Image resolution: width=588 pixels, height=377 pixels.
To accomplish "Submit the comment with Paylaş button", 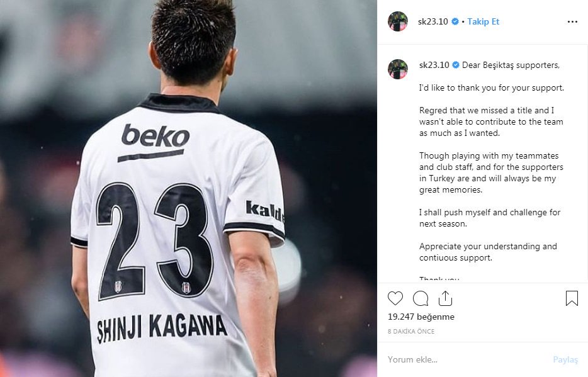I will click(565, 360).
